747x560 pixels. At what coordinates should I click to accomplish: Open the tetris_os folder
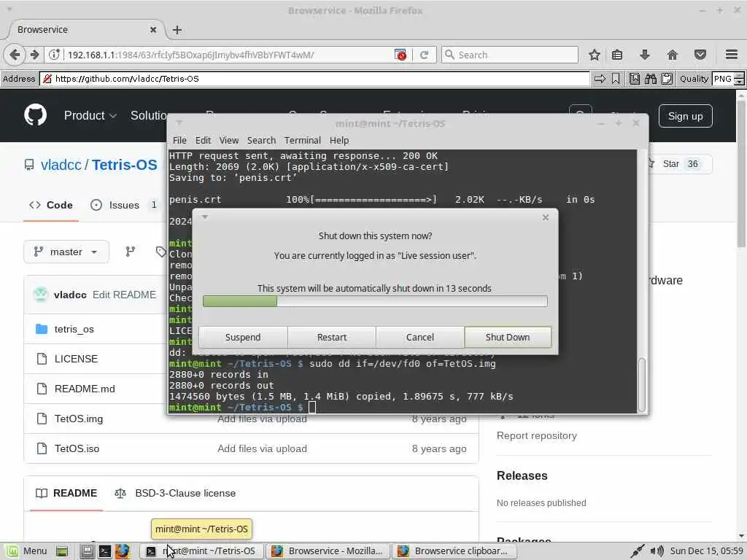(74, 329)
